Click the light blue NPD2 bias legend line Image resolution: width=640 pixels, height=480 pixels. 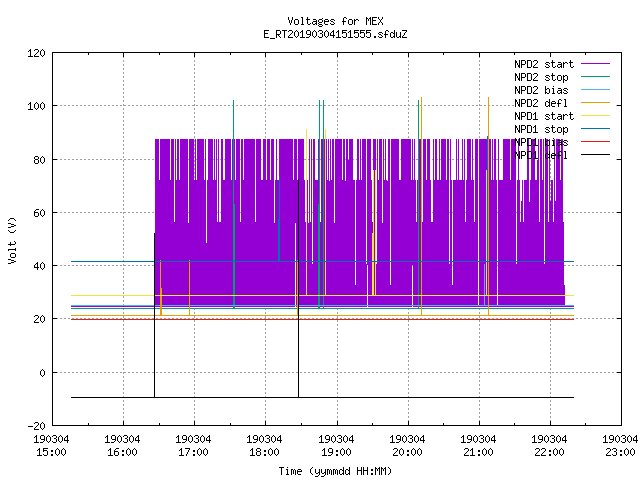tap(595, 89)
